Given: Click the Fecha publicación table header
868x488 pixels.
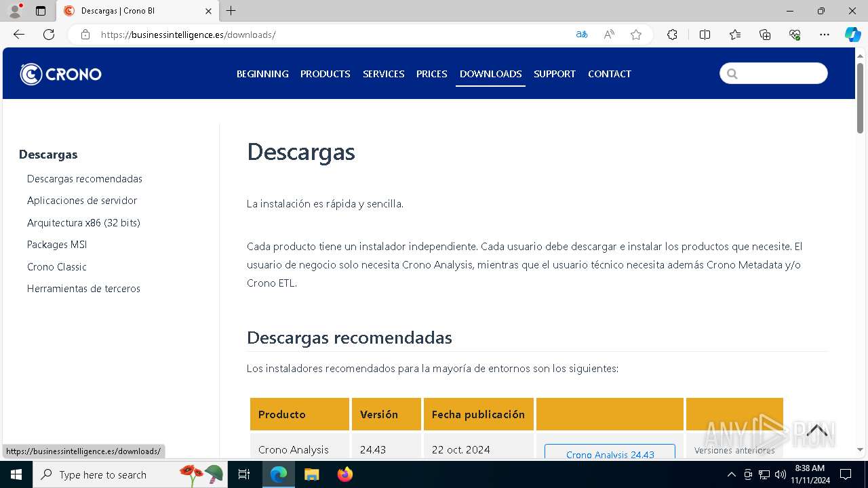Looking at the screenshot, I should point(479,414).
